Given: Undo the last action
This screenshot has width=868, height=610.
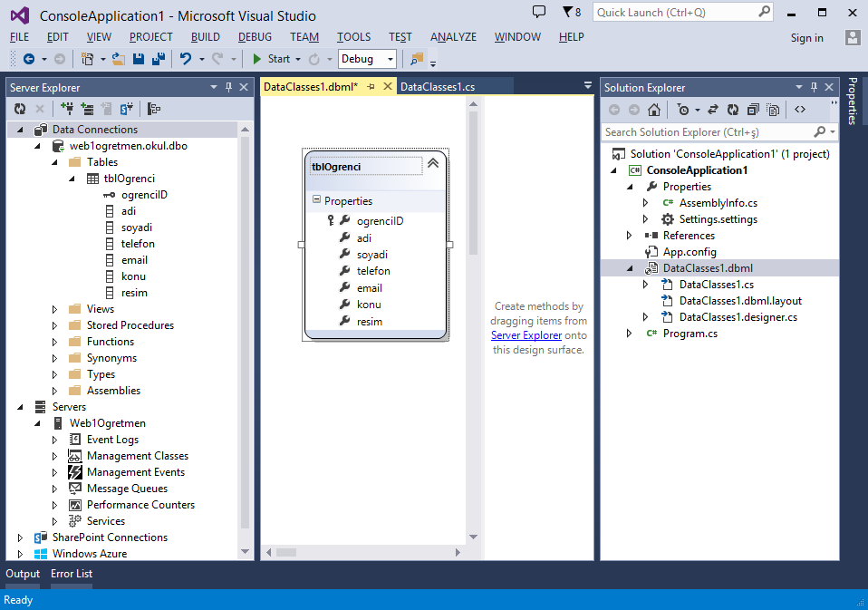Looking at the screenshot, I should click(x=186, y=59).
